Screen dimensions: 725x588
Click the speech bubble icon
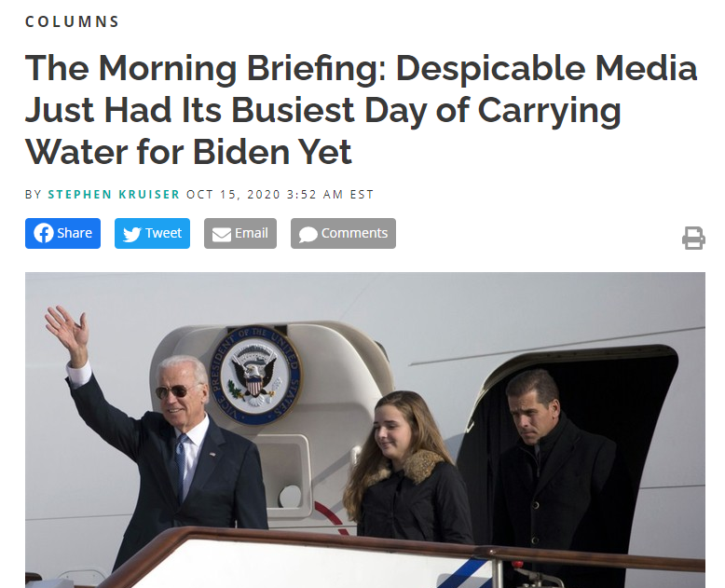(308, 235)
